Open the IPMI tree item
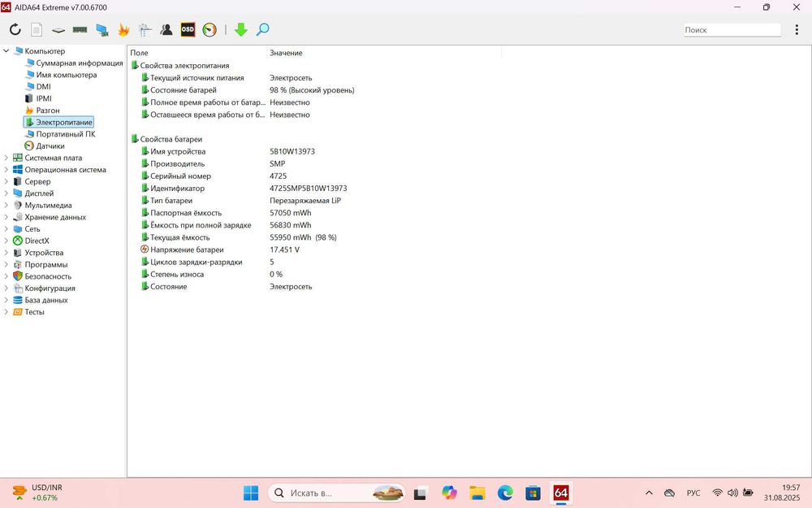Viewport: 812px width, 508px height. pos(44,98)
